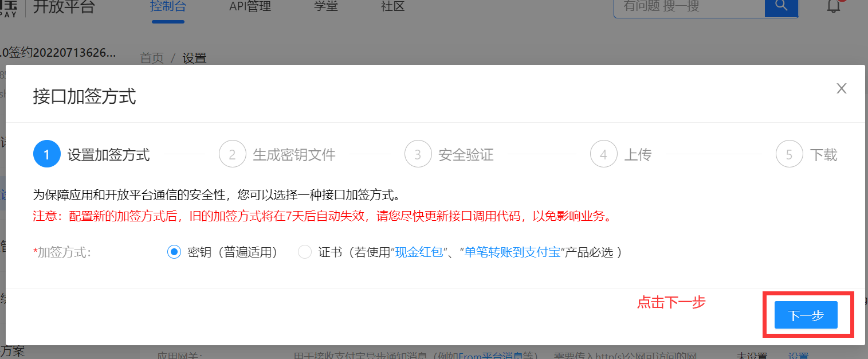The image size is (868, 359).
Task: Click the 开放平台 logo text
Action: point(64,7)
